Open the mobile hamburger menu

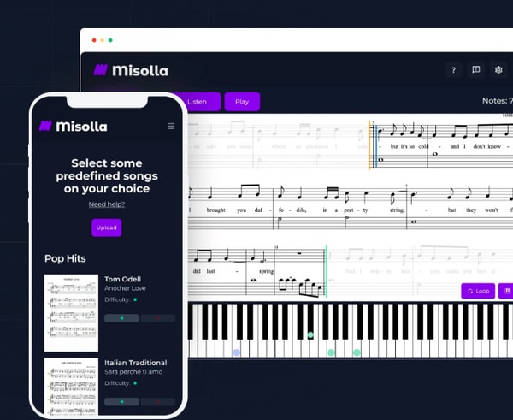[x=171, y=126]
